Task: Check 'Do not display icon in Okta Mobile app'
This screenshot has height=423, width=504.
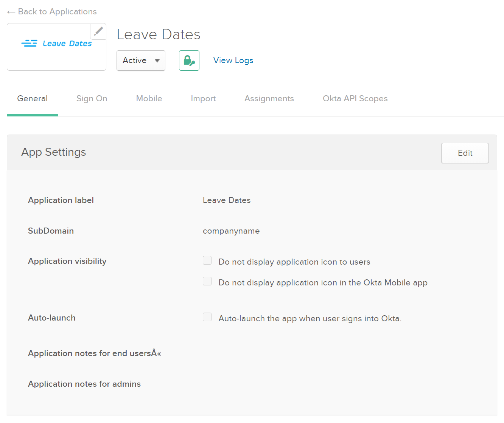Action: coord(207,281)
